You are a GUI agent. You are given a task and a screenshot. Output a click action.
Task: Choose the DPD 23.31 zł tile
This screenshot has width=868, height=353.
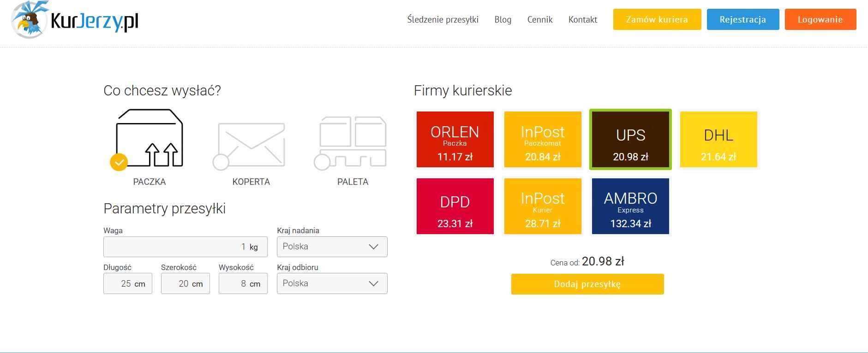(455, 206)
